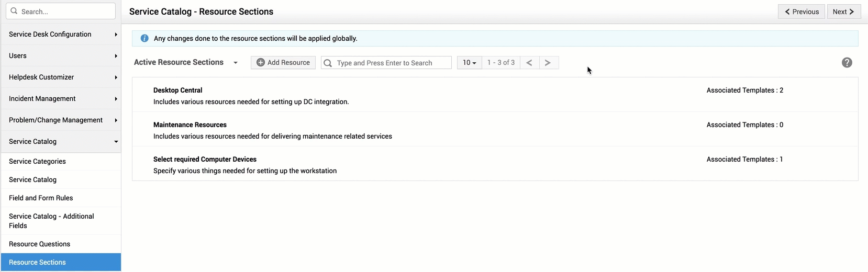Image resolution: width=868 pixels, height=272 pixels.
Task: Click the help question mark icon
Action: coord(847,63)
